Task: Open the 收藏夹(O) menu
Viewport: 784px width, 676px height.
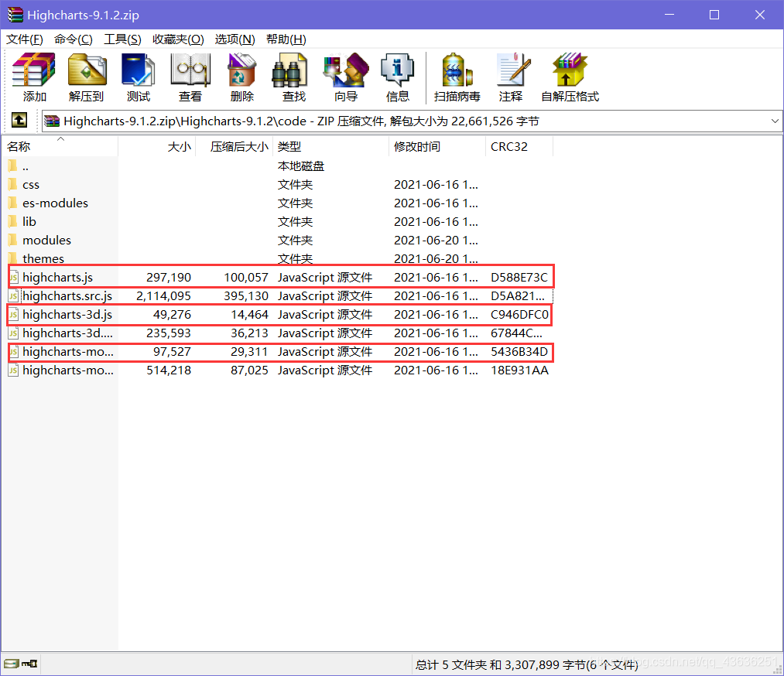Action: (178, 39)
